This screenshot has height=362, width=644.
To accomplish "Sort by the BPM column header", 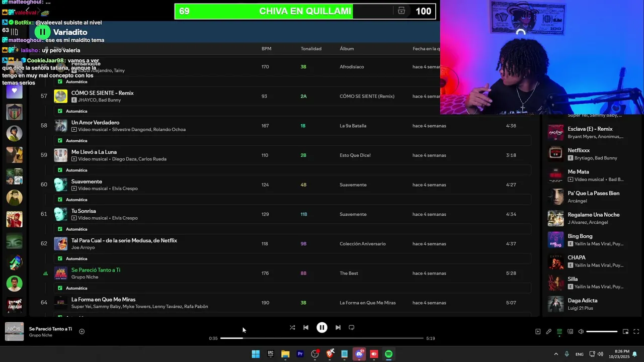I will pos(266,49).
